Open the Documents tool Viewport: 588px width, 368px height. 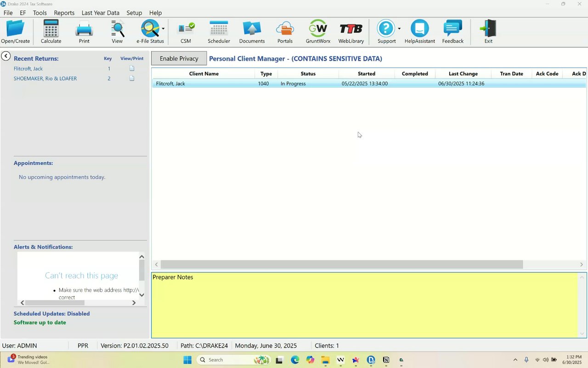point(252,31)
